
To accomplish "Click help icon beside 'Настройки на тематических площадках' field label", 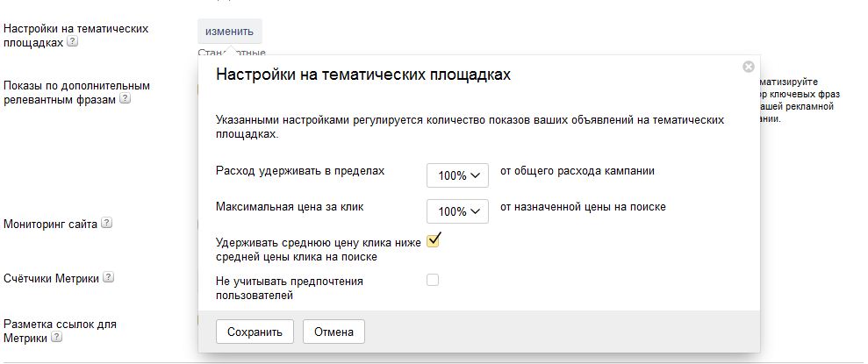I will [x=73, y=42].
